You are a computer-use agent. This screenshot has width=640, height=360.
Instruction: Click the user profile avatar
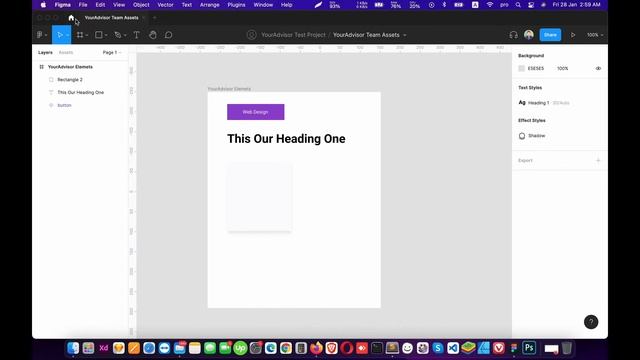529,35
